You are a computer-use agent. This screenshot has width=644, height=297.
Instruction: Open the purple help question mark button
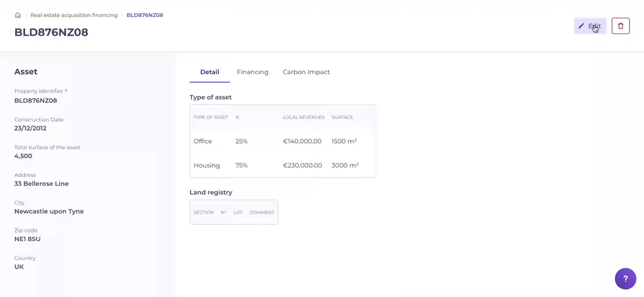[625, 279]
